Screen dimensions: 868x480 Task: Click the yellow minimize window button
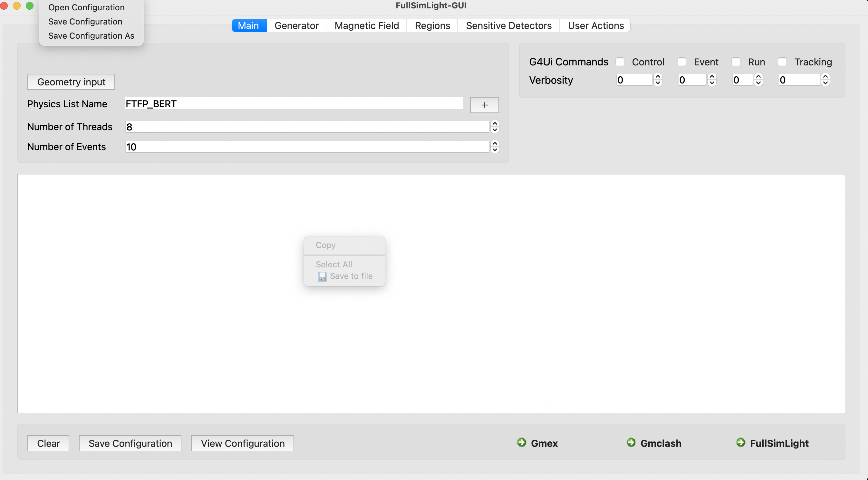[16, 6]
